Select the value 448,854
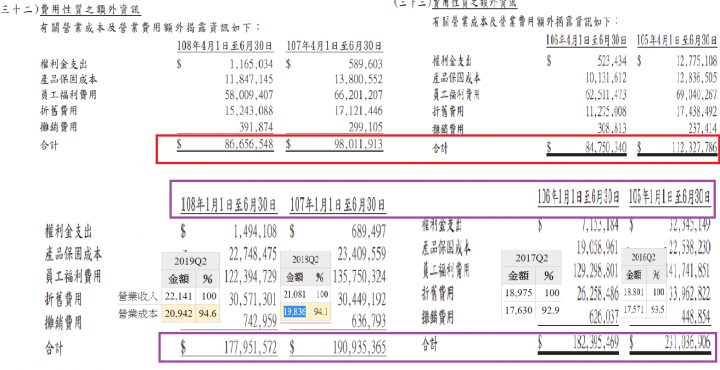The height and width of the screenshot is (370, 720). [695, 316]
